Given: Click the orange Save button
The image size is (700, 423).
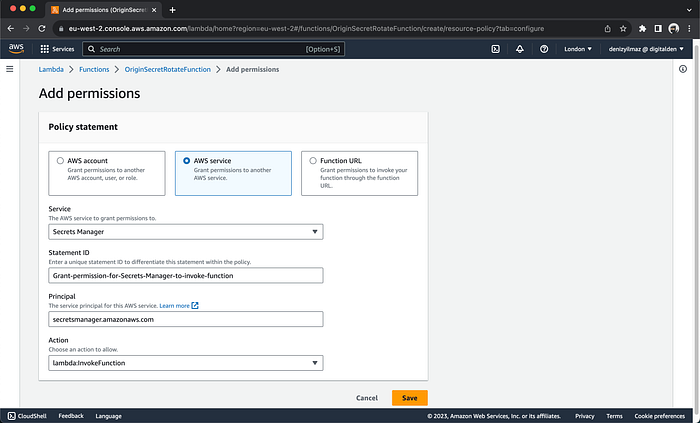Looking at the screenshot, I should [x=410, y=398].
